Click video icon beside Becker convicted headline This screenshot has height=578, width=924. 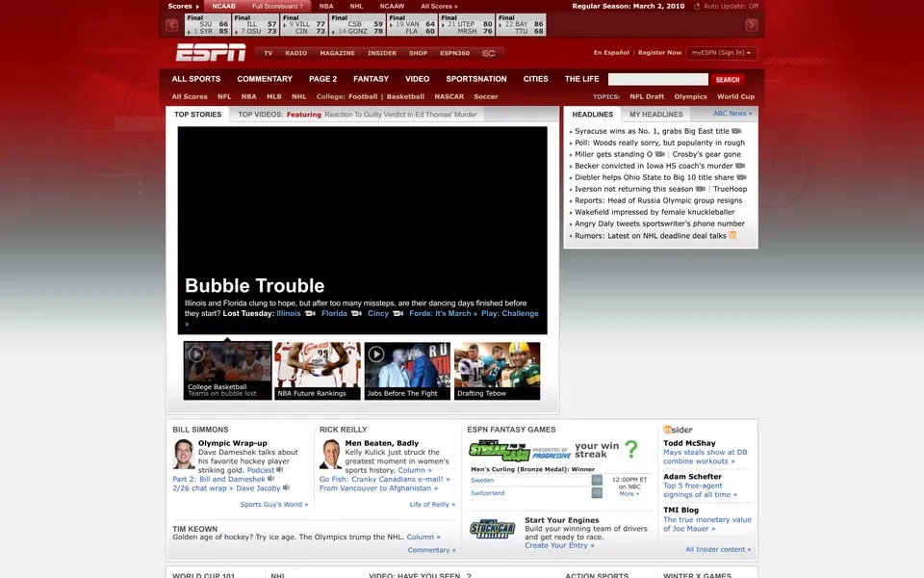[740, 166]
